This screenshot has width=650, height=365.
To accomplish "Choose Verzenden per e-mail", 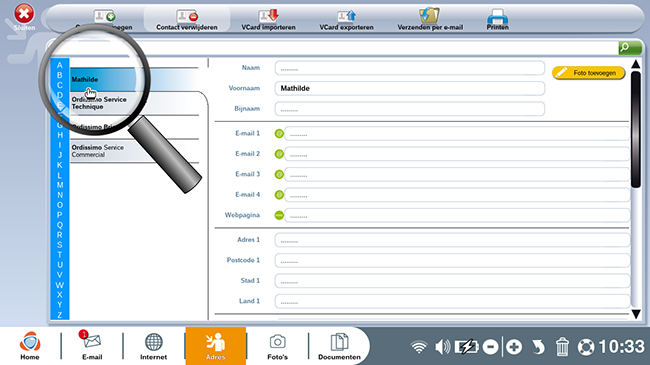I will (x=430, y=20).
